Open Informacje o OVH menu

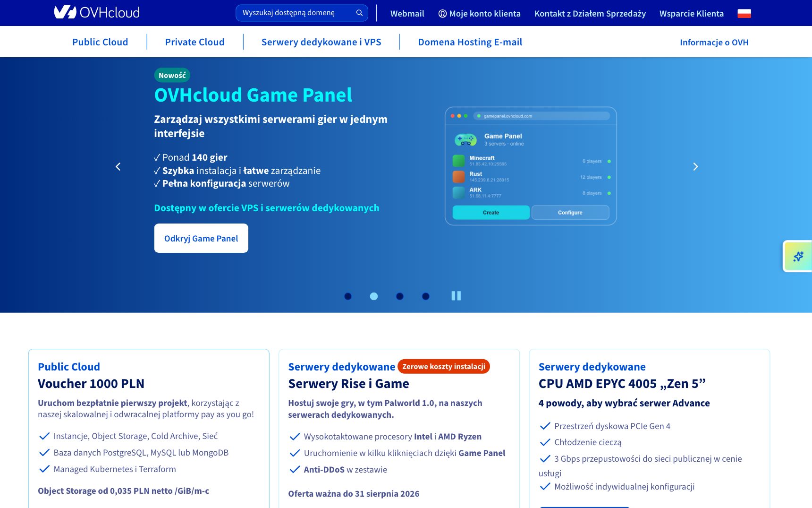(714, 43)
